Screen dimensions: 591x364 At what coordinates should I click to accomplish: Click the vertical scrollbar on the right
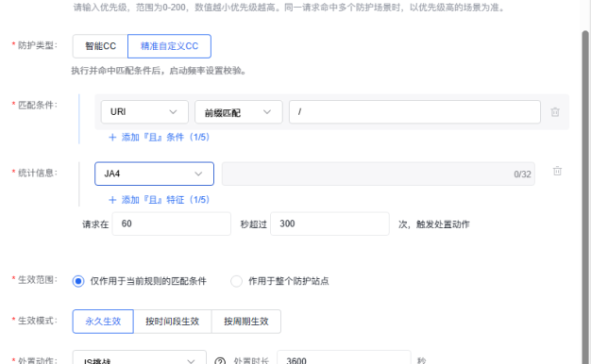585,196
